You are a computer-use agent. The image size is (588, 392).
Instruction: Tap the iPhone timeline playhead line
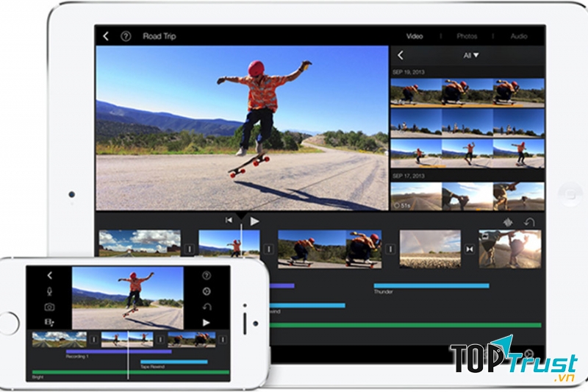coord(128,355)
